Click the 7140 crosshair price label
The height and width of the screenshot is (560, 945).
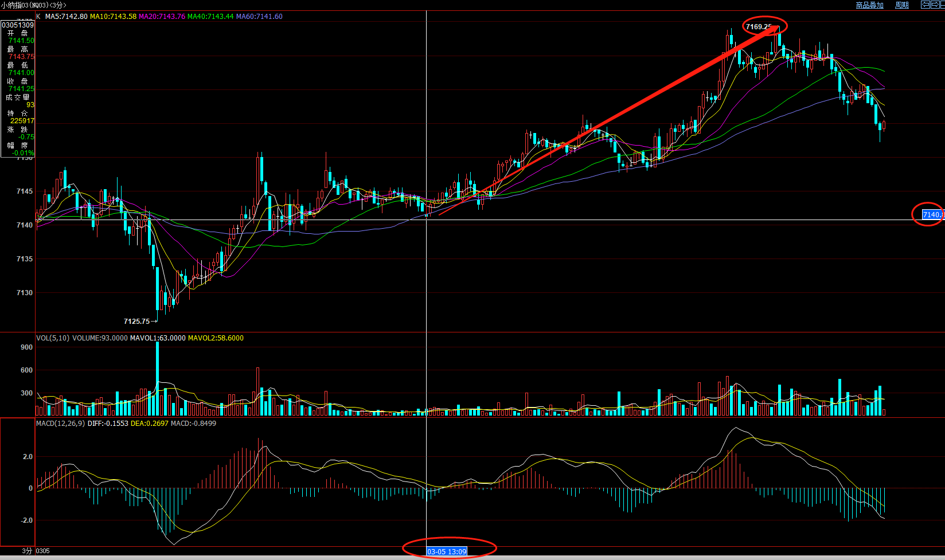932,215
